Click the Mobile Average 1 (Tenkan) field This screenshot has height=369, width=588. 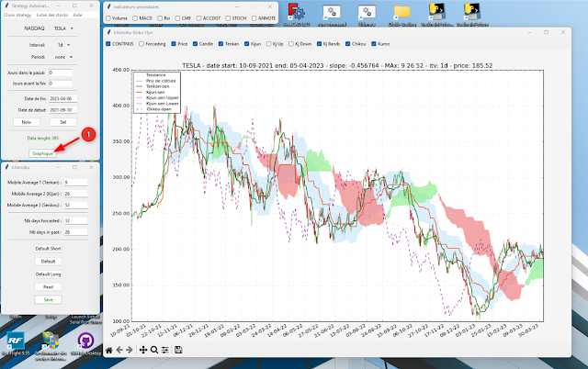[73, 183]
